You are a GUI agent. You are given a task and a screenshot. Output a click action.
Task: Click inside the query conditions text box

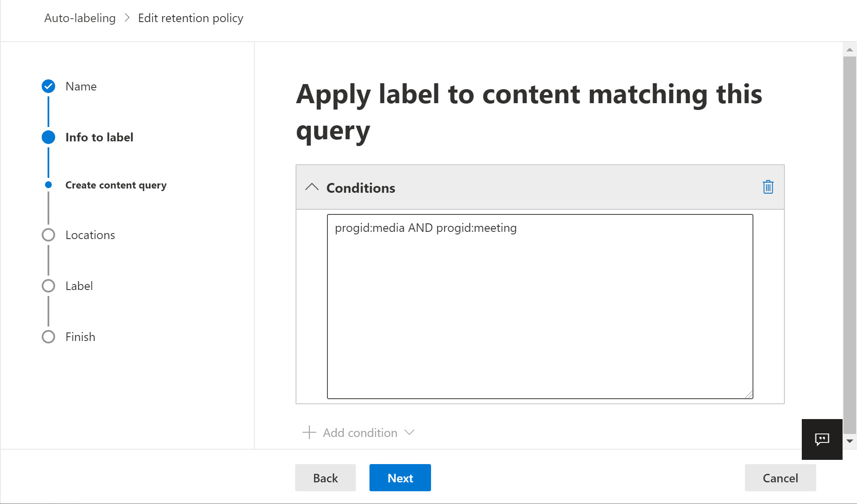click(x=539, y=306)
